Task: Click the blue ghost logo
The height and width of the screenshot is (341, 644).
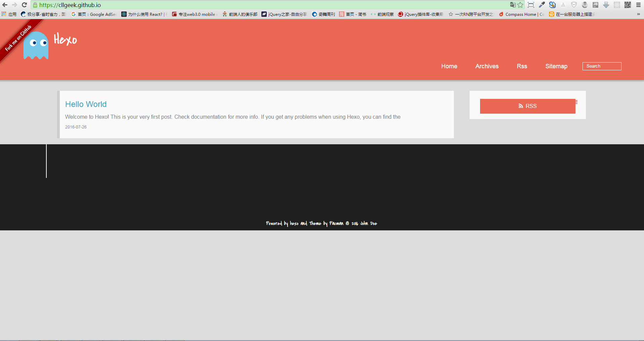Action: point(36,45)
